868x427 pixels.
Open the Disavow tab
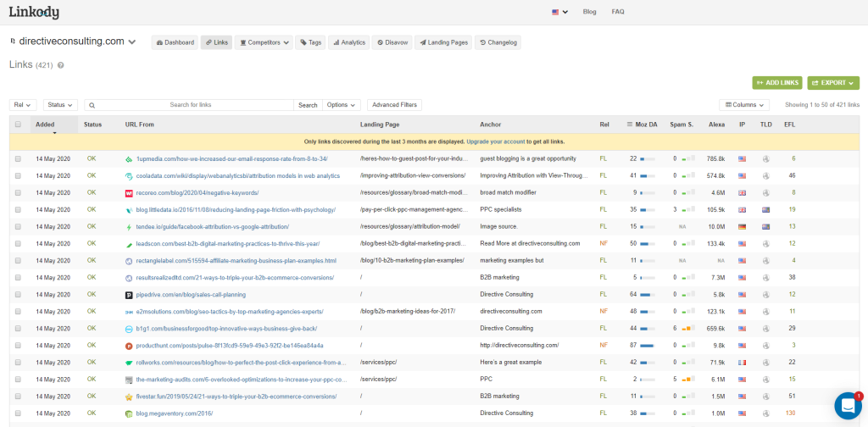[x=392, y=42]
